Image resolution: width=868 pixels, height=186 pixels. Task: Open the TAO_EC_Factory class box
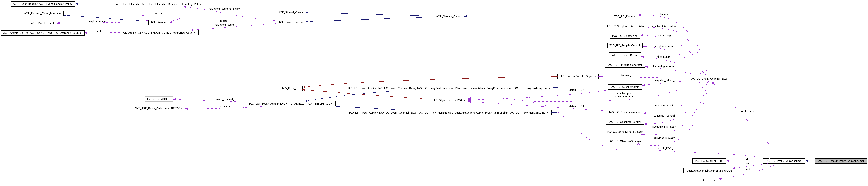(x=624, y=16)
